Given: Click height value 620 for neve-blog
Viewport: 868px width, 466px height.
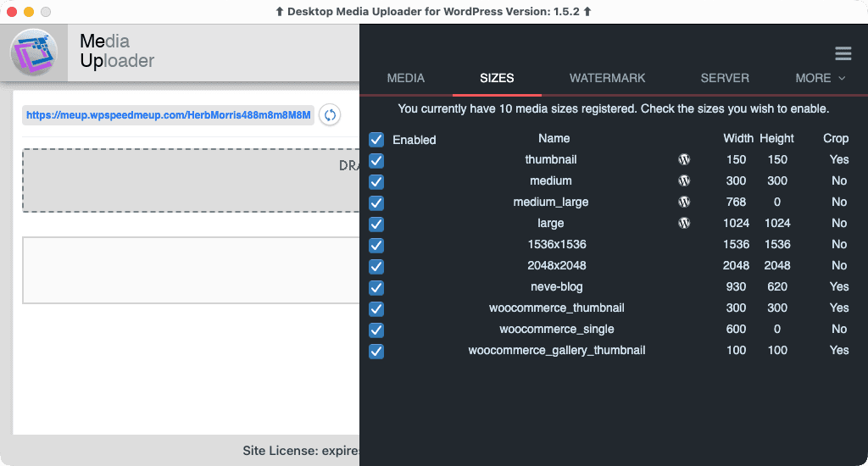Looking at the screenshot, I should [x=777, y=286].
